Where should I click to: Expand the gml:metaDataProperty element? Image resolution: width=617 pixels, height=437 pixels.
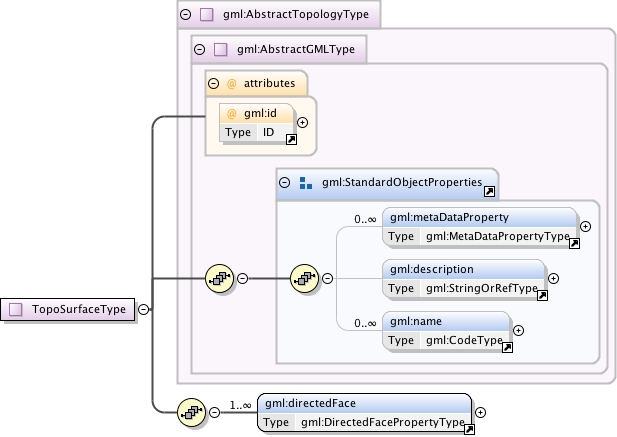coord(586,227)
